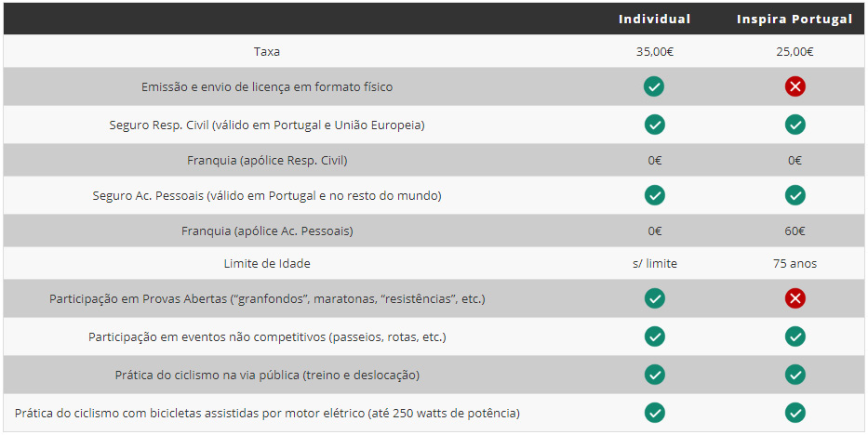
Task: Click the 25,00€ Inspira Portugal fee
Action: (795, 52)
